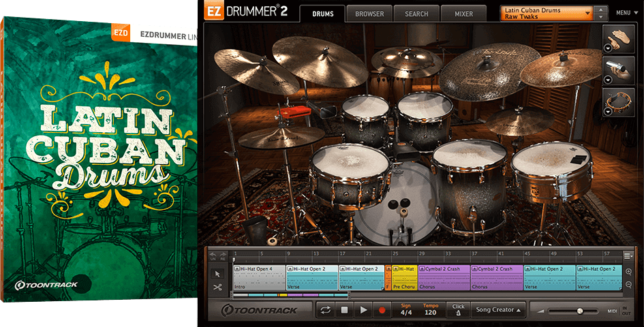This screenshot has width=644, height=327.
Task: Zoom in on the song track
Action: click(628, 272)
